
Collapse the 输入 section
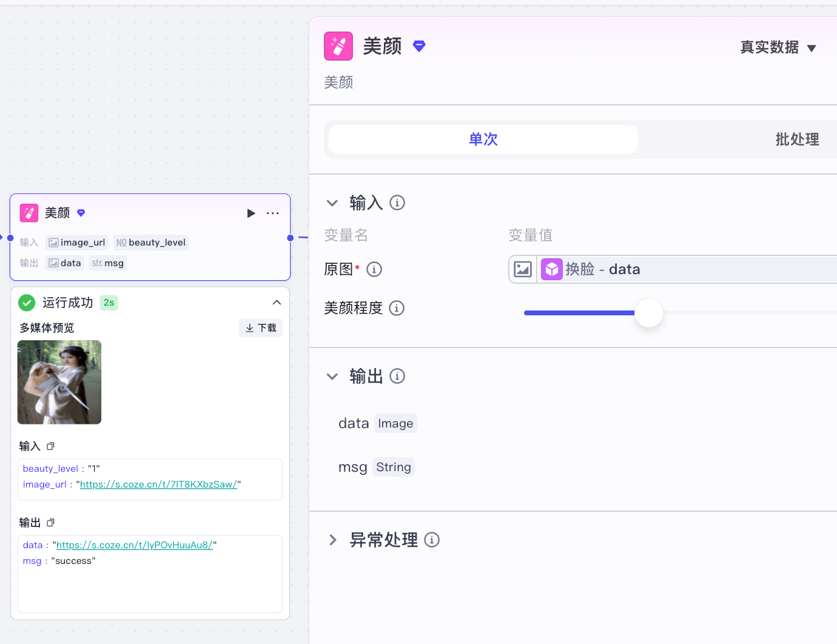click(332, 203)
